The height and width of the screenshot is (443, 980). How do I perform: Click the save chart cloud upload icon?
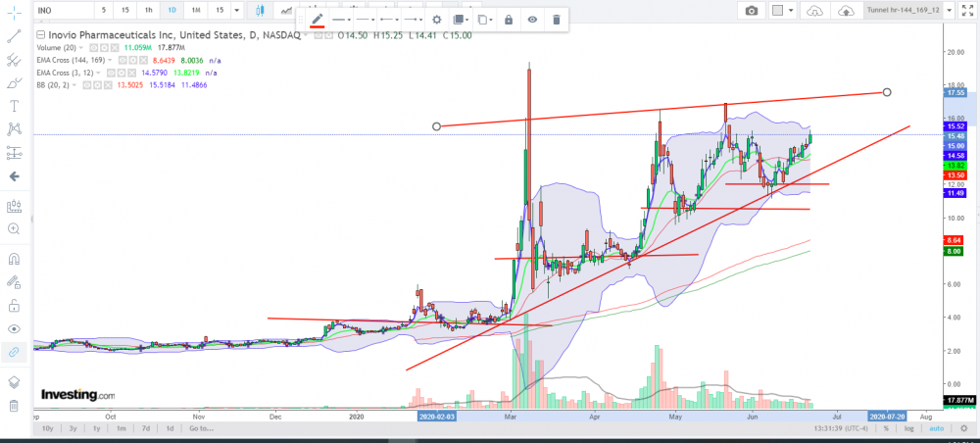pos(846,11)
